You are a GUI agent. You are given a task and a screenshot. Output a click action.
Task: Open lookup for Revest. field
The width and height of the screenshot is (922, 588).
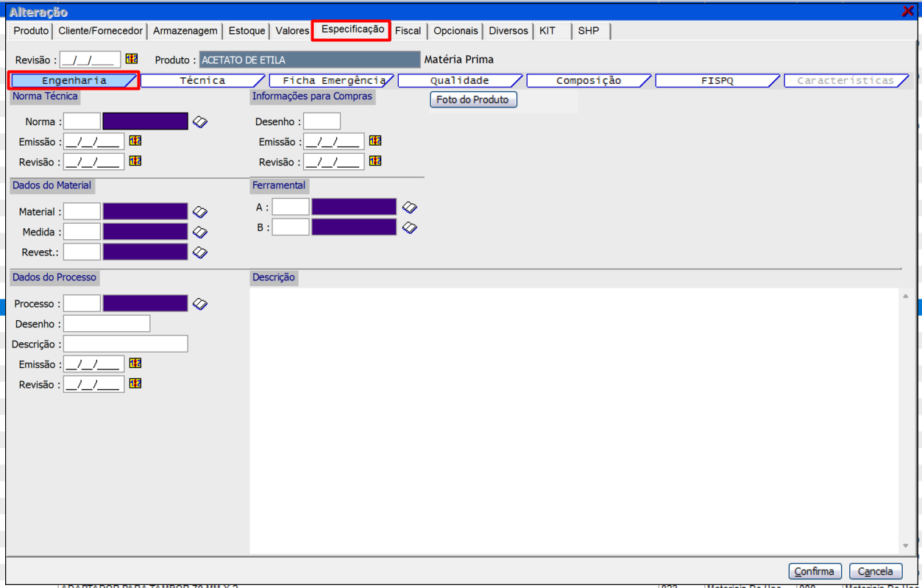(x=200, y=252)
